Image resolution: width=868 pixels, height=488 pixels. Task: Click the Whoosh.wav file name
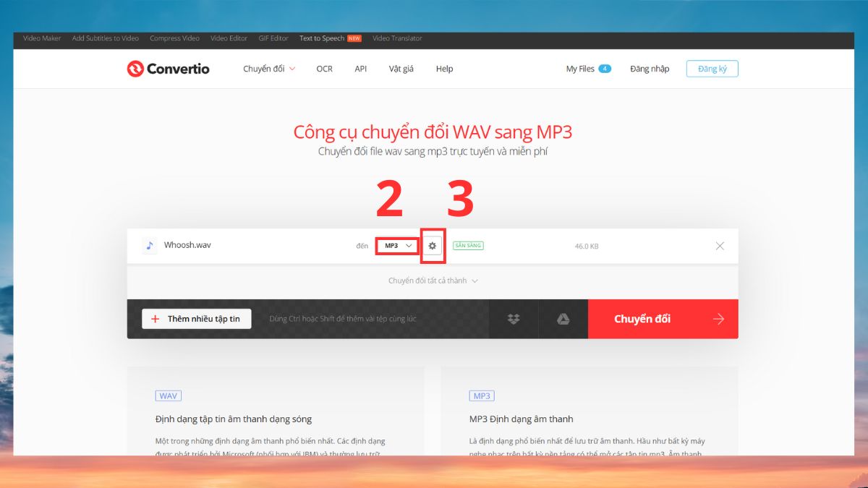point(187,245)
